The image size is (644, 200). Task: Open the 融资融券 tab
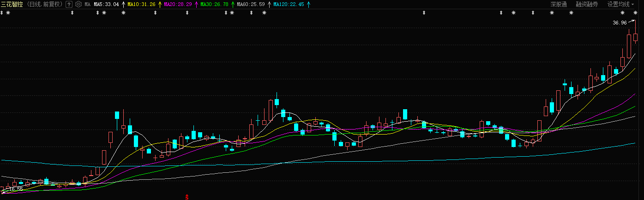586,4
